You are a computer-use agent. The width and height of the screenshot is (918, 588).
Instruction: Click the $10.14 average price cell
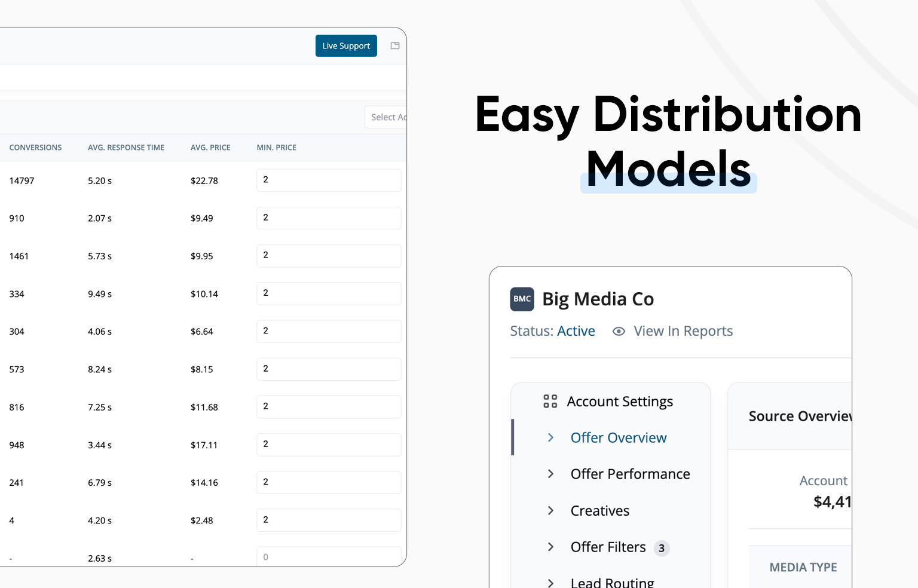[x=204, y=293]
